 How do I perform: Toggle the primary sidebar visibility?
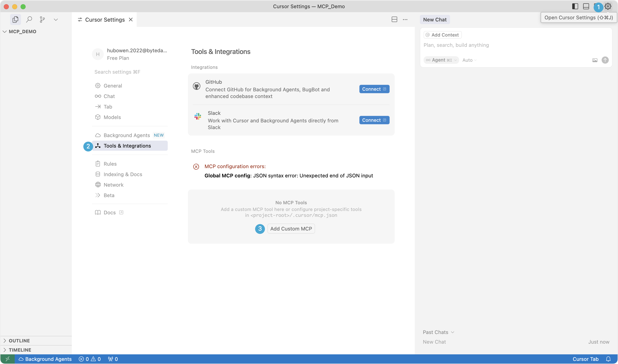pos(575,6)
